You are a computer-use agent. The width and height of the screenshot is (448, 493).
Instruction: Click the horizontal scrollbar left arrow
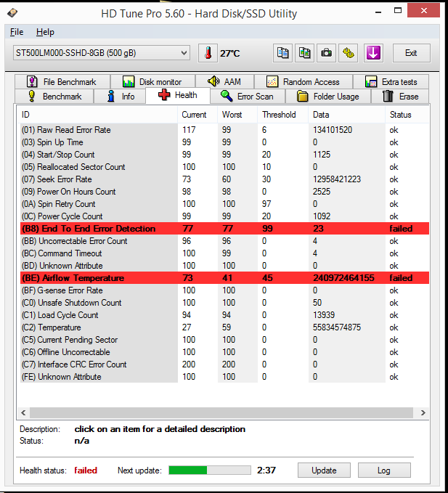(x=23, y=413)
